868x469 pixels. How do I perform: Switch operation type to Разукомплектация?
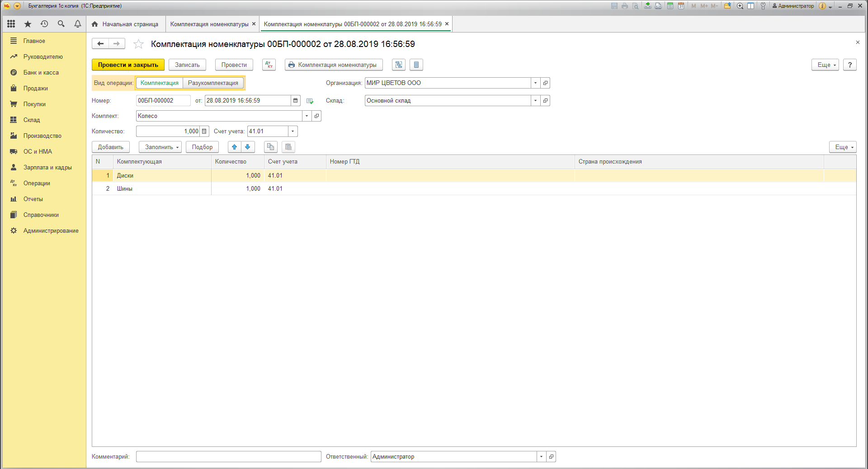[213, 83]
